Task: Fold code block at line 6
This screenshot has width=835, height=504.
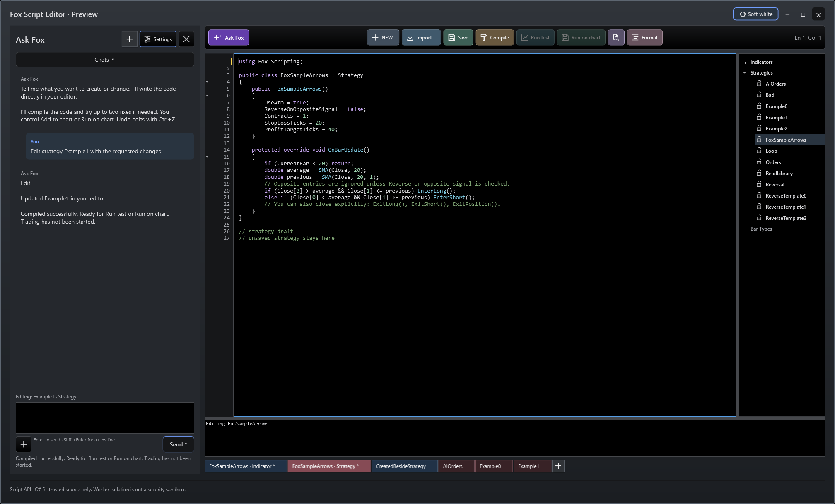Action: (207, 96)
